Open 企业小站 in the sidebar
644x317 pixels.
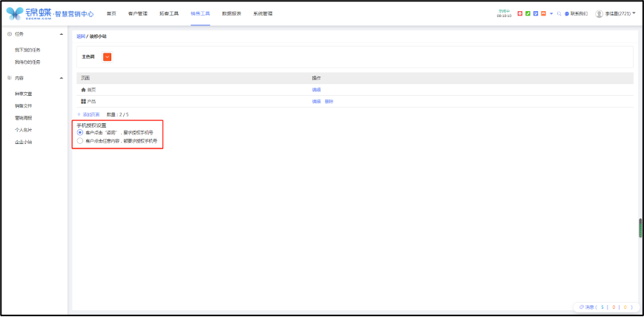(x=24, y=142)
